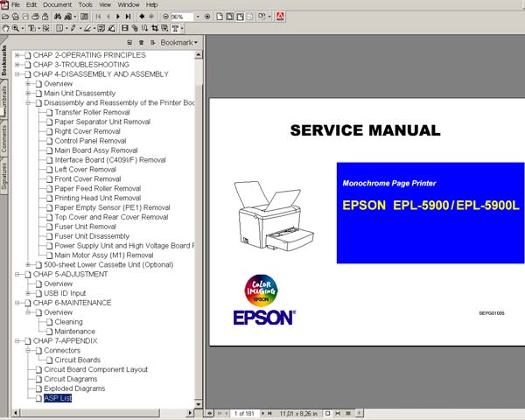Toggle the Show/Hide Navigation Pane icon

85,17
